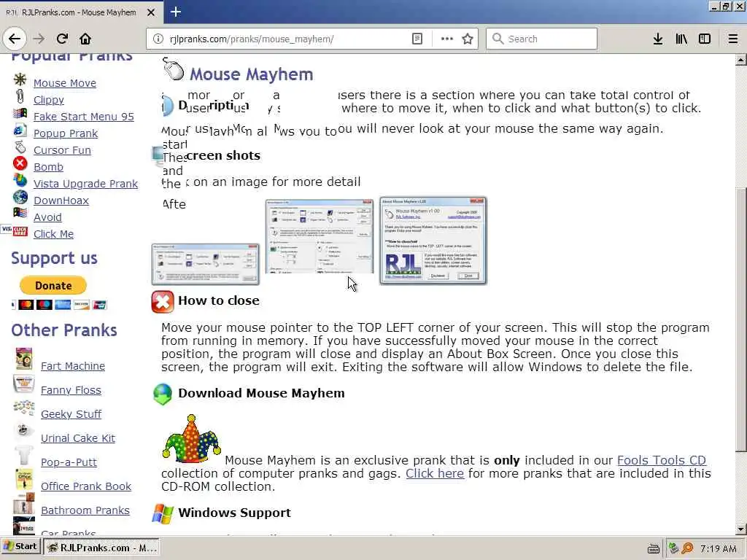Open the Avoid prank link
This screenshot has height=560, width=747.
pos(47,217)
